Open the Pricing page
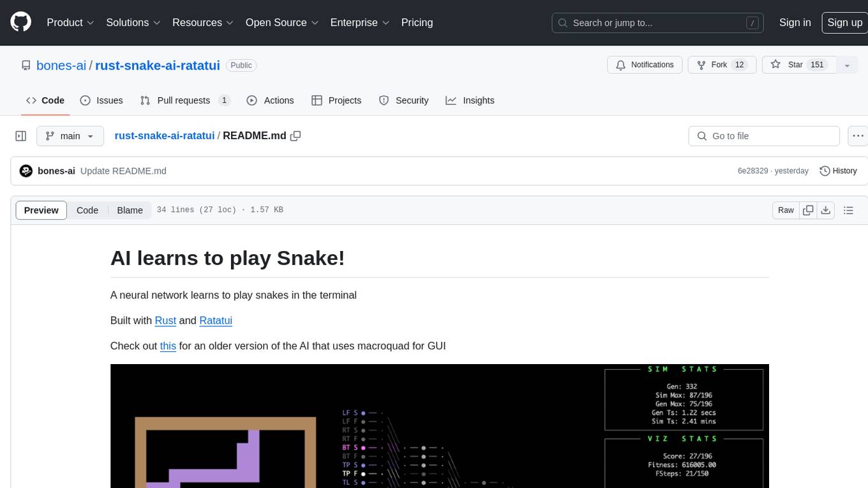868x488 pixels. pos(417,22)
